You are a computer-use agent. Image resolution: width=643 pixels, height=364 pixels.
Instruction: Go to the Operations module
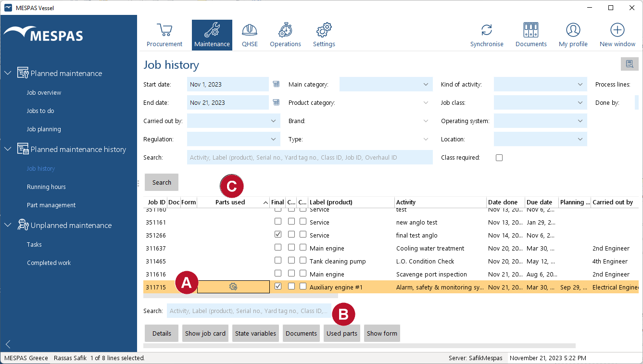(x=285, y=35)
